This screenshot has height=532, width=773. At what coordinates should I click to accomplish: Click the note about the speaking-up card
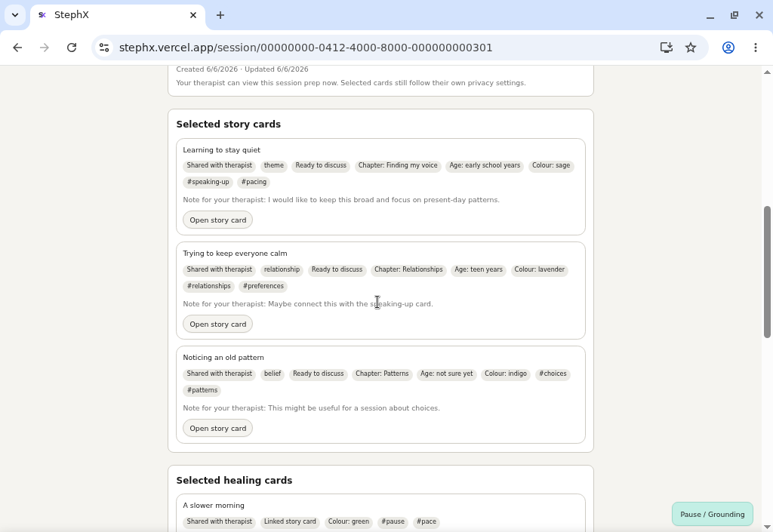[308, 304]
